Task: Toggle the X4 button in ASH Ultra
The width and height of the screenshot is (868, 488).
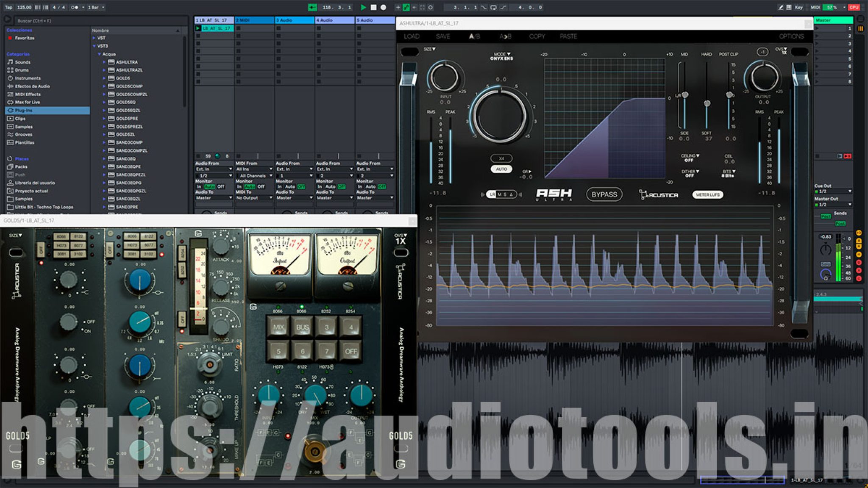Action: 501,158
